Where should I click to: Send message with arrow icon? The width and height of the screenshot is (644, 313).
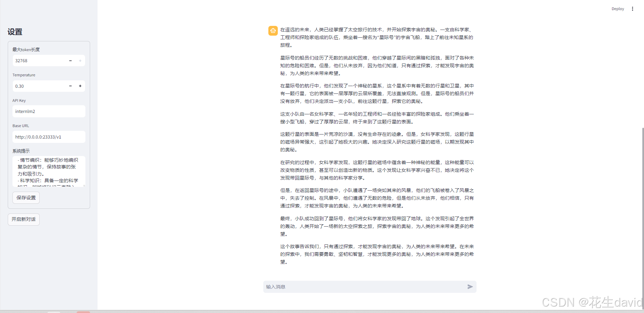[x=470, y=287]
